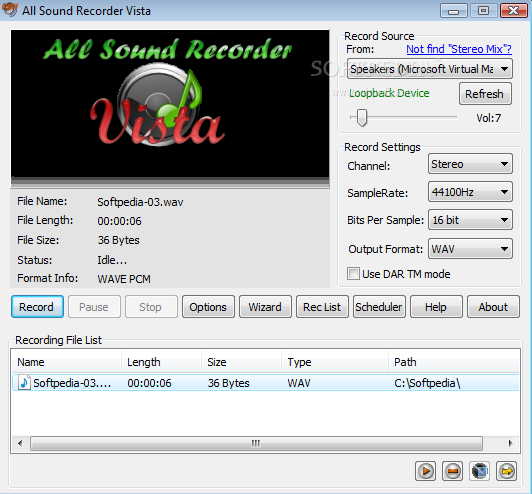
Task: Click the Type column header
Action: pos(335,362)
